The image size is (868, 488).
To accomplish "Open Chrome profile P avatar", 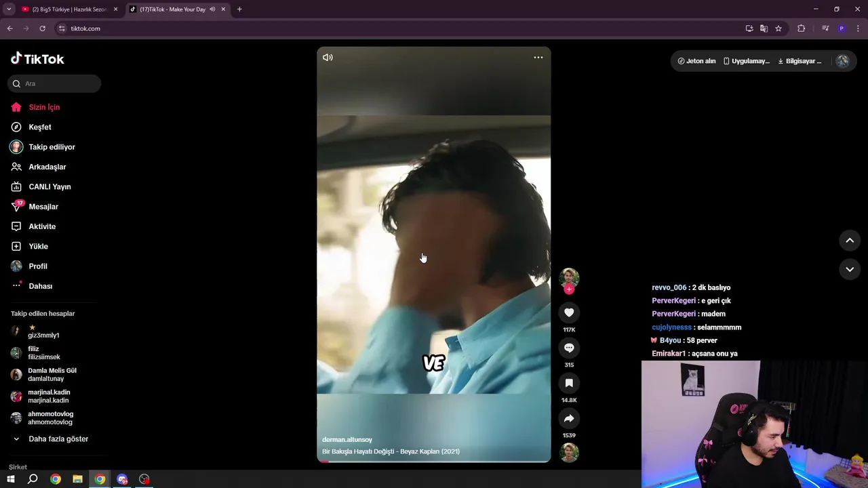I will (x=842, y=28).
